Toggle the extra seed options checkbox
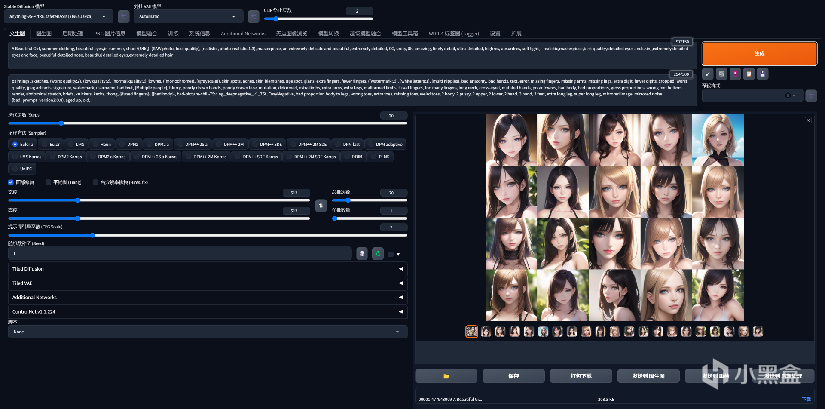The height and width of the screenshot is (409, 825). coord(390,254)
